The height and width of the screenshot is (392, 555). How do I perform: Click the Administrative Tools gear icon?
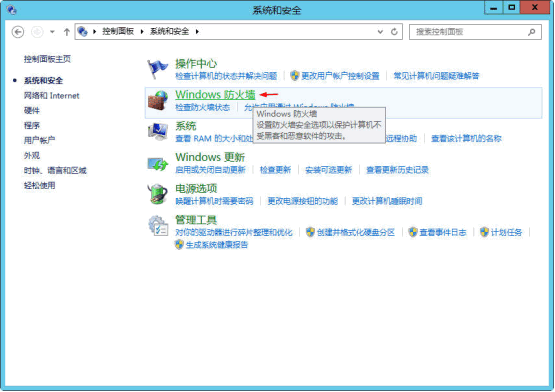point(158,226)
